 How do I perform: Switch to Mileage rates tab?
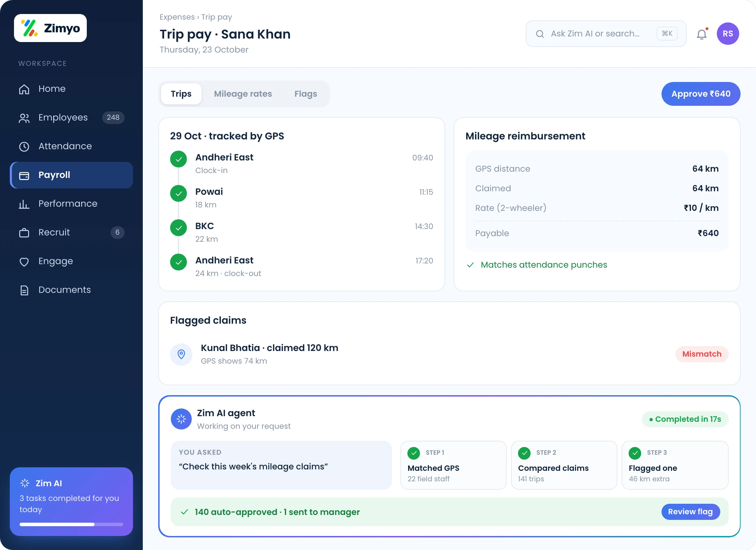coord(243,94)
